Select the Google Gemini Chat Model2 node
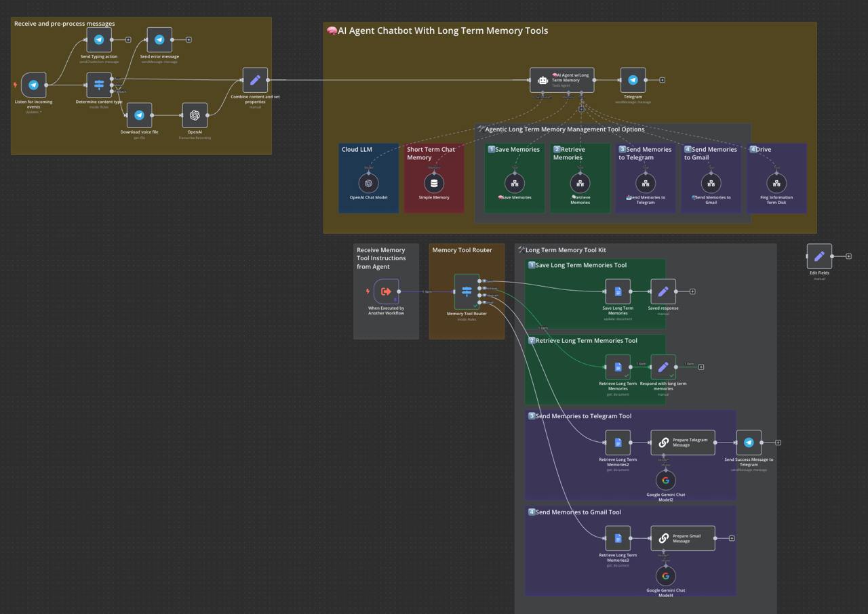Image resolution: width=868 pixels, height=614 pixels. point(665,480)
